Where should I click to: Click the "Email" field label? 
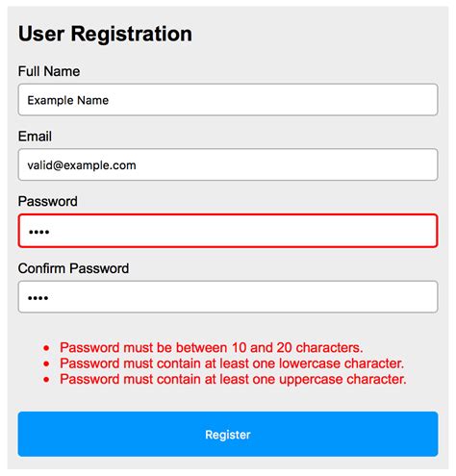[35, 137]
